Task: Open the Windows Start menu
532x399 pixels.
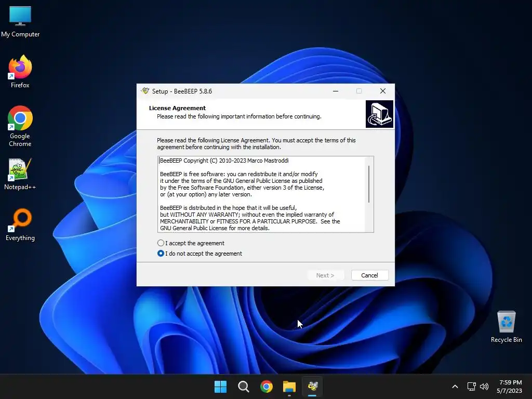Action: [220, 386]
